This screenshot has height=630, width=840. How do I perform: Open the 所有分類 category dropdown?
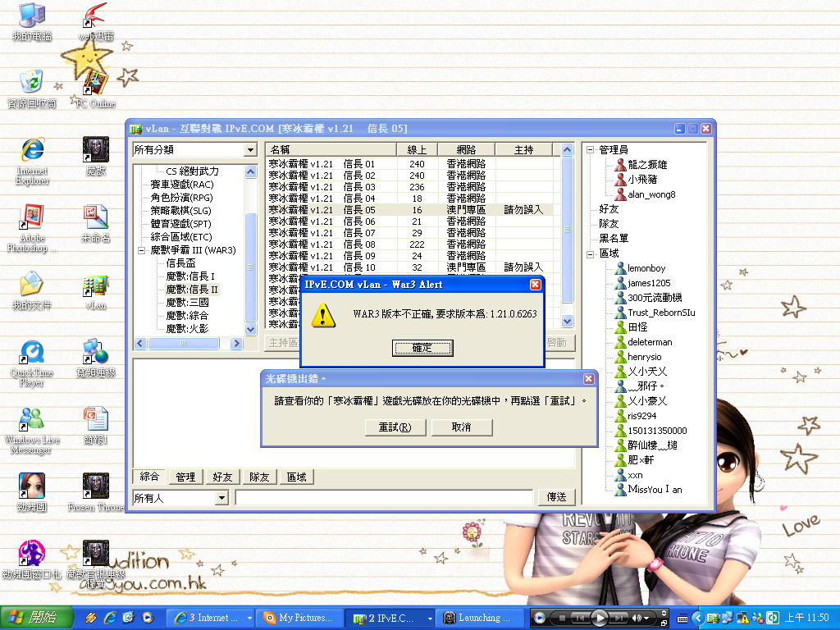pyautogui.click(x=252, y=150)
